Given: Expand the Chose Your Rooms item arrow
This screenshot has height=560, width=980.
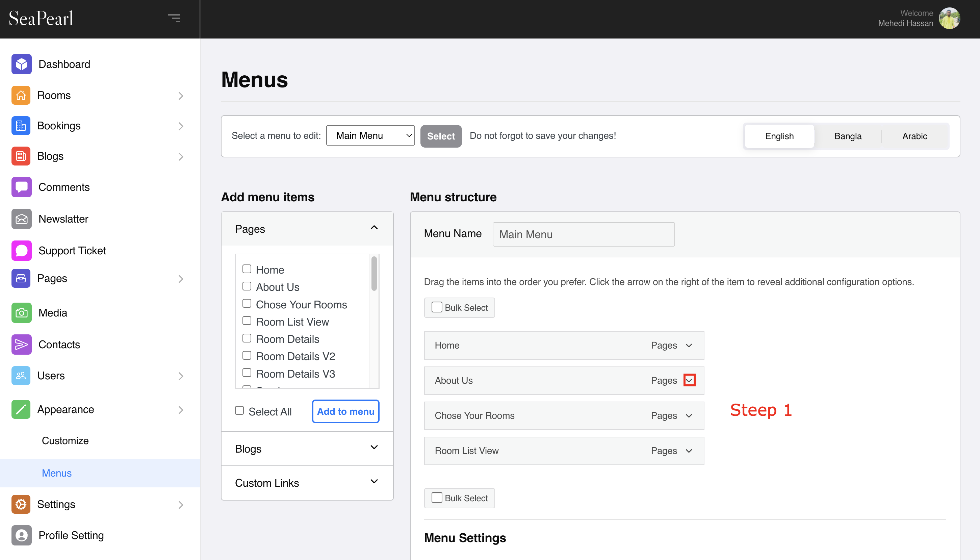Looking at the screenshot, I should pos(689,416).
